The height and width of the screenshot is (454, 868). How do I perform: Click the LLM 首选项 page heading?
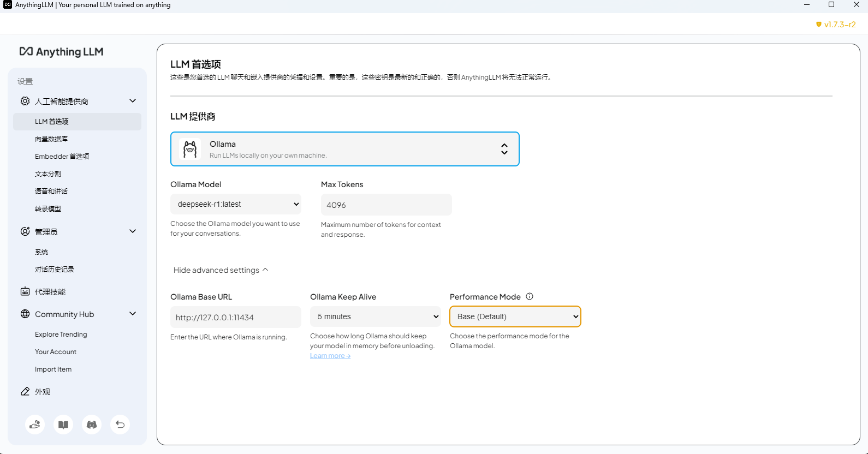[195, 64]
